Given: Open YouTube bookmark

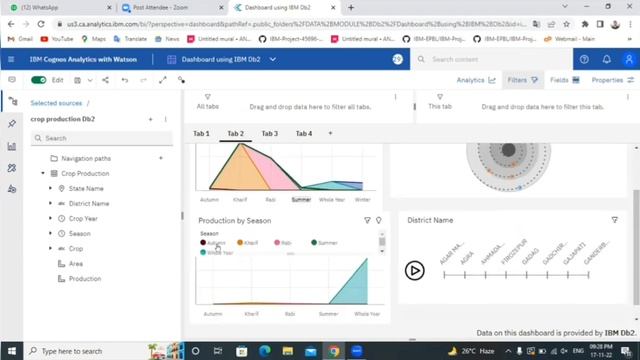Looking at the screenshot, I should click(x=57, y=39).
